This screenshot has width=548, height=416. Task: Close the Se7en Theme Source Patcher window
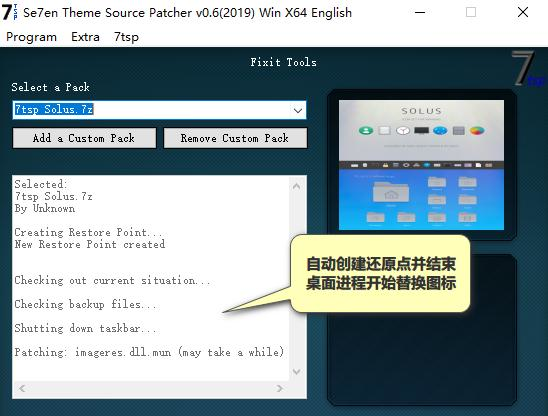point(523,13)
